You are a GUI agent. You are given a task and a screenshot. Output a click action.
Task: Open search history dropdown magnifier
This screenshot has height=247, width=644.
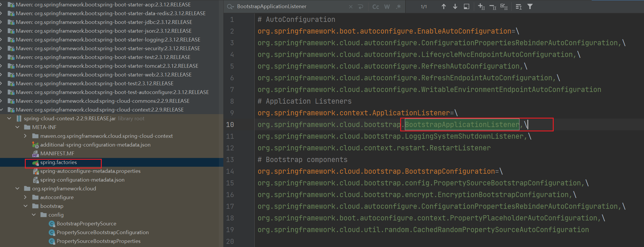point(230,6)
